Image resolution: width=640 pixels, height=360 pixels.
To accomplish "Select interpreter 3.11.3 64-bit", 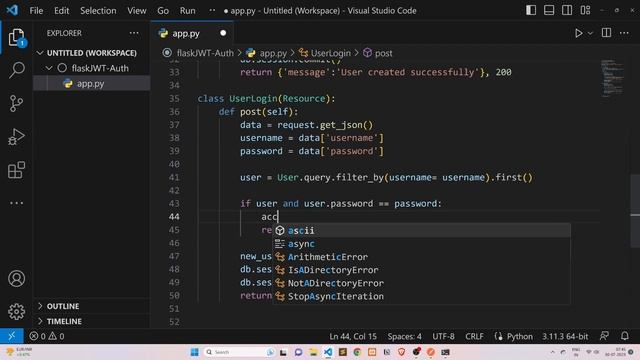I will coord(565,336).
